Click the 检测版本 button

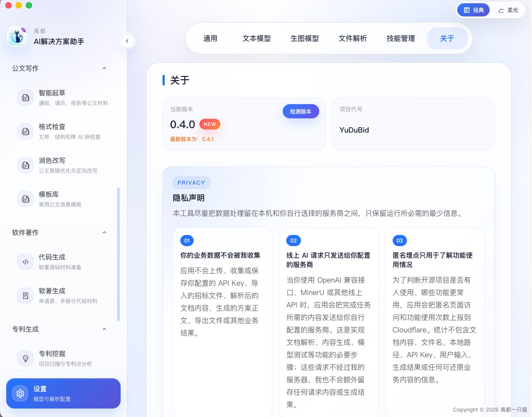coord(301,111)
